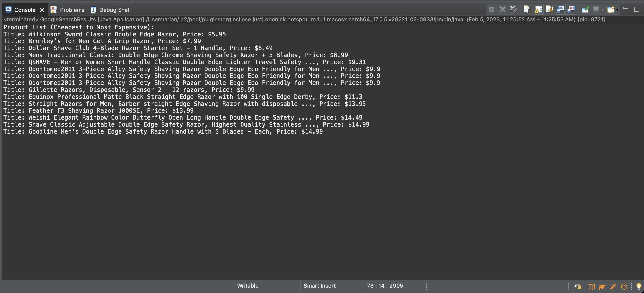The height and width of the screenshot is (293, 644).
Task: Toggle Scroll Lock on the console
Action: coord(538,10)
